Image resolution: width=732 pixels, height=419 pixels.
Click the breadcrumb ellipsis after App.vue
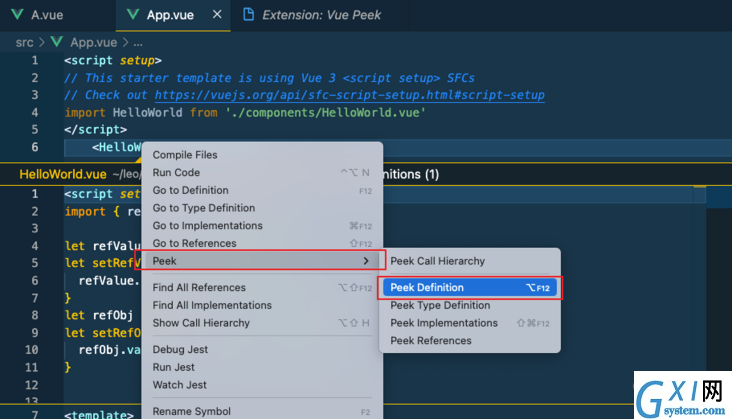click(x=138, y=42)
